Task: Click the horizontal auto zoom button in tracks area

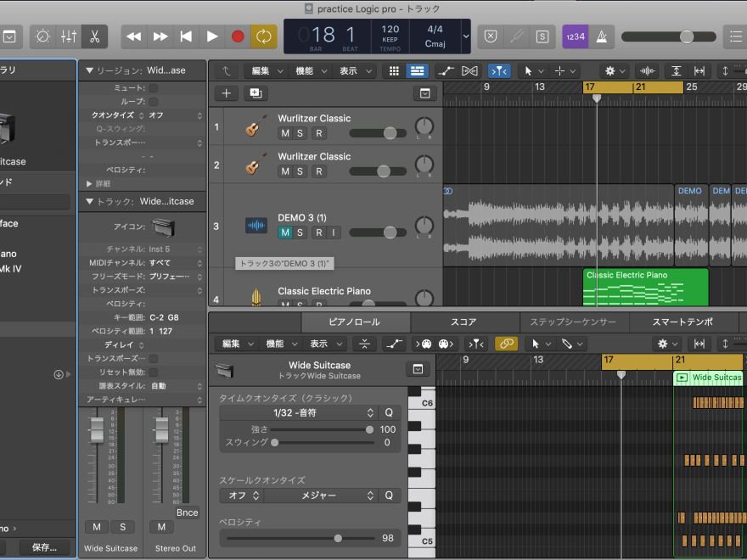Action: click(699, 71)
